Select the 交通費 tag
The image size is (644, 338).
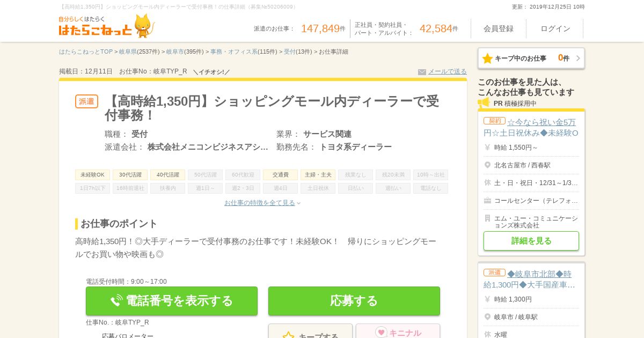[x=280, y=175]
